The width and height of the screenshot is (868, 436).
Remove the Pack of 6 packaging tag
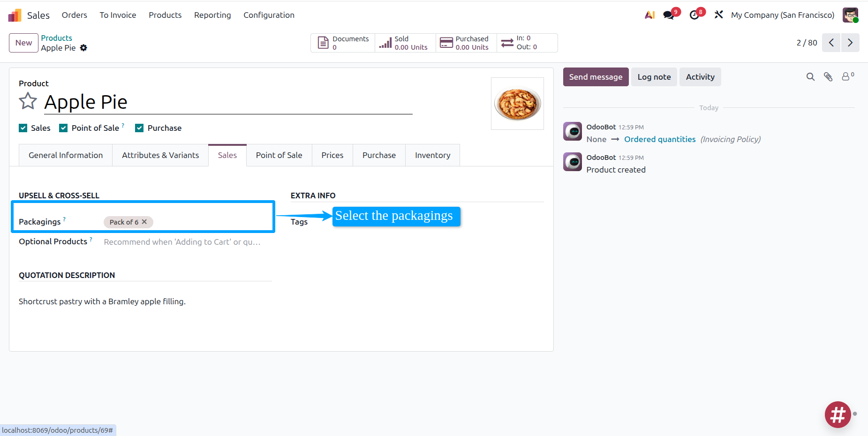point(144,222)
